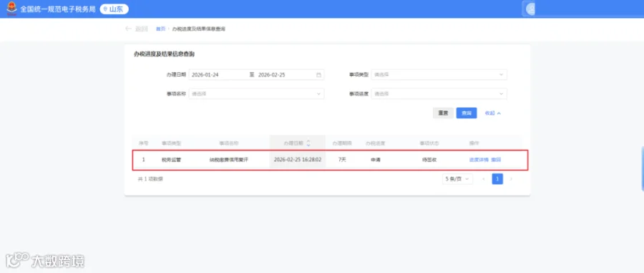Viewport: 644px width, 273px height.
Task: Click the blue 查询 query button
Action: 467,113
